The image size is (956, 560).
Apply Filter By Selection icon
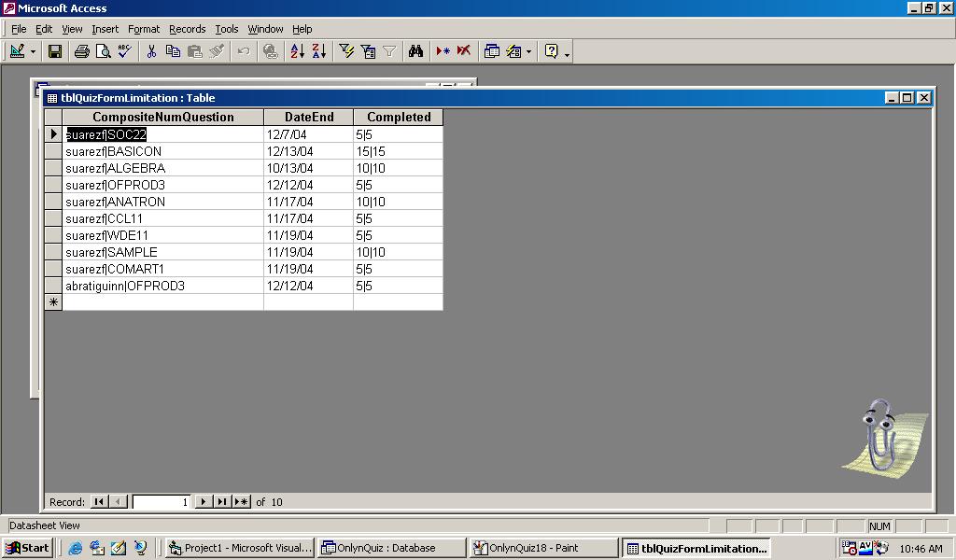346,51
